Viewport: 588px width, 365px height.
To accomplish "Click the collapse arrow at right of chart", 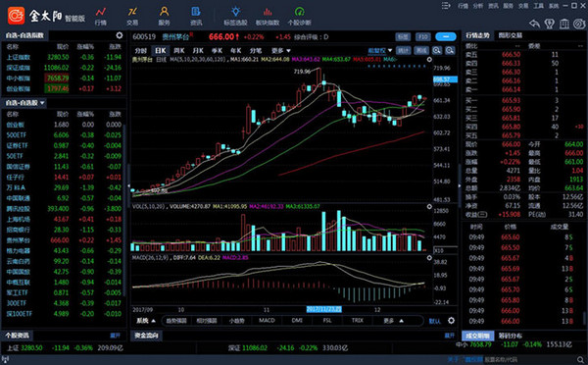I will [460, 185].
